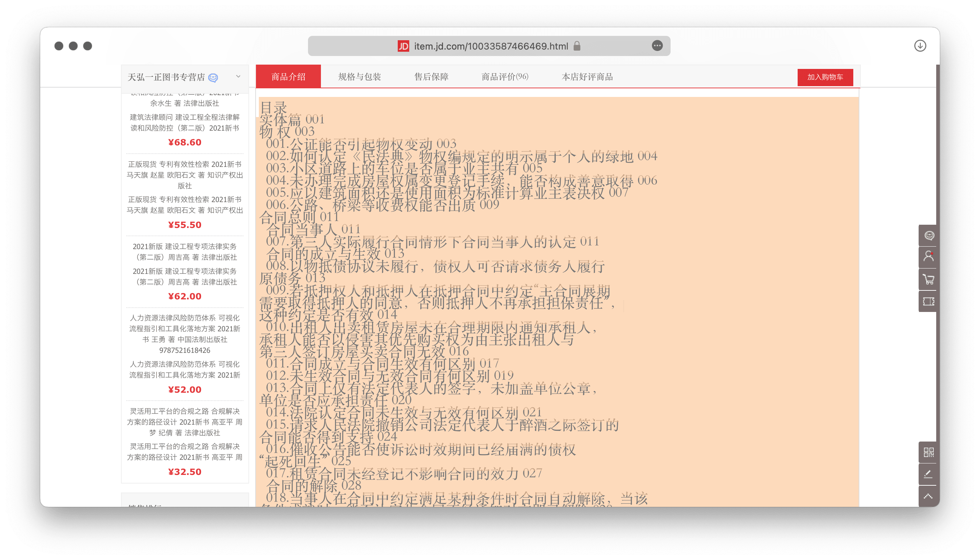Select the 商品介绍 tab
This screenshot has width=980, height=560.
(288, 76)
